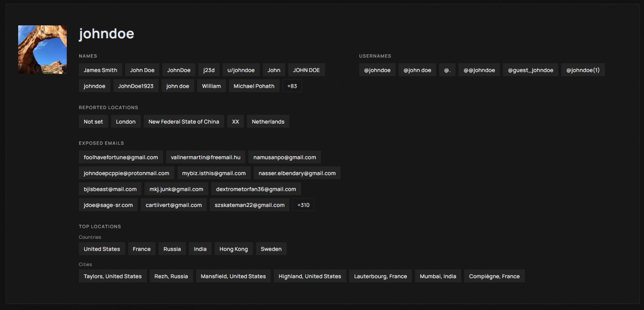Expand the +83 more names chip

[x=292, y=86]
